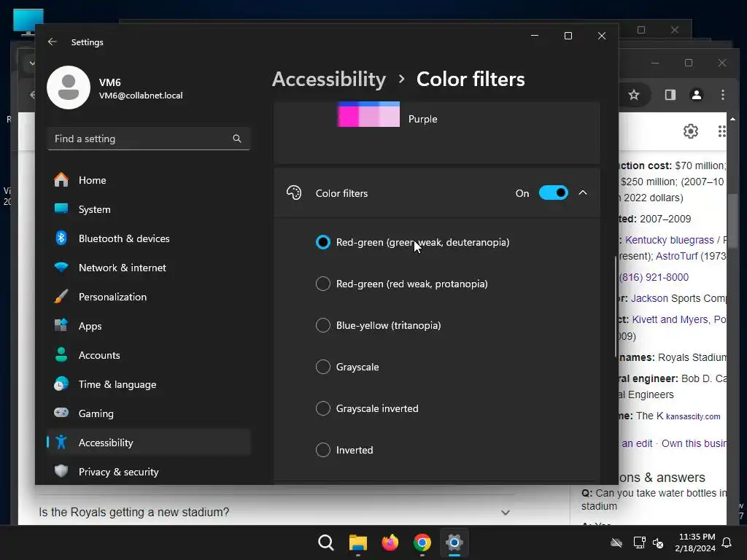This screenshot has width=747, height=560.
Task: Click phone number (816) 921-8000 link
Action: click(654, 277)
